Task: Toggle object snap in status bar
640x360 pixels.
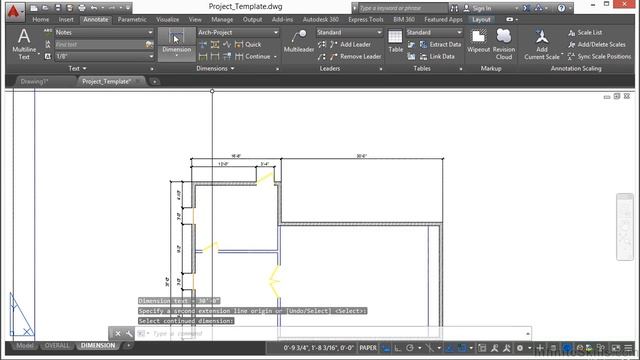Action: [462, 348]
